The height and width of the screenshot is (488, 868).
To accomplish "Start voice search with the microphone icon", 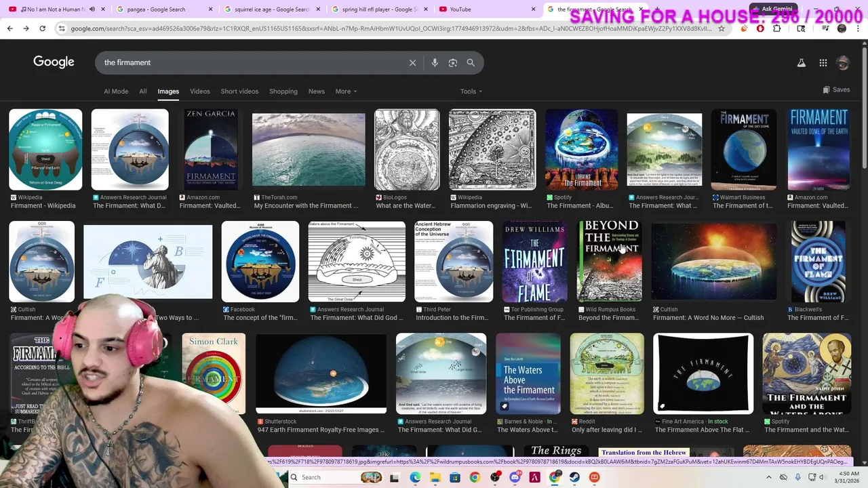I will pos(435,62).
